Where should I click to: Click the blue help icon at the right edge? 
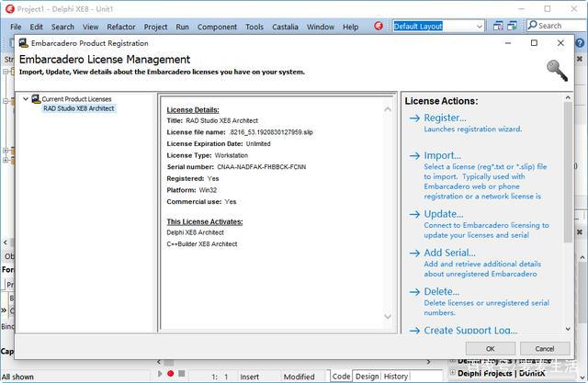pyautogui.click(x=580, y=43)
